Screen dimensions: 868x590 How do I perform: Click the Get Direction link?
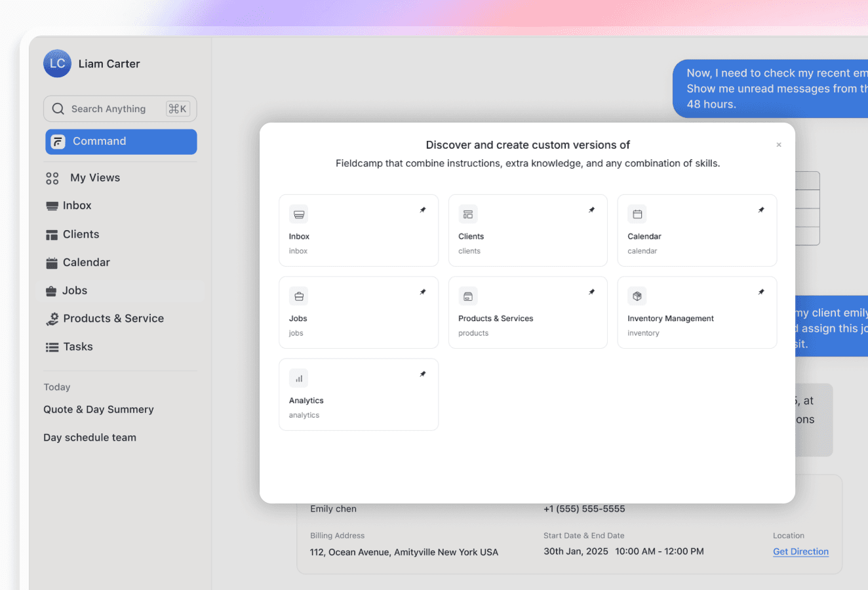(800, 551)
